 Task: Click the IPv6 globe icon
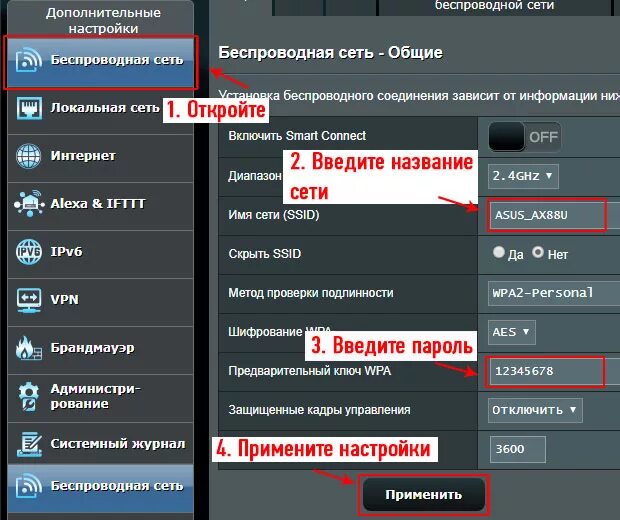(28, 251)
